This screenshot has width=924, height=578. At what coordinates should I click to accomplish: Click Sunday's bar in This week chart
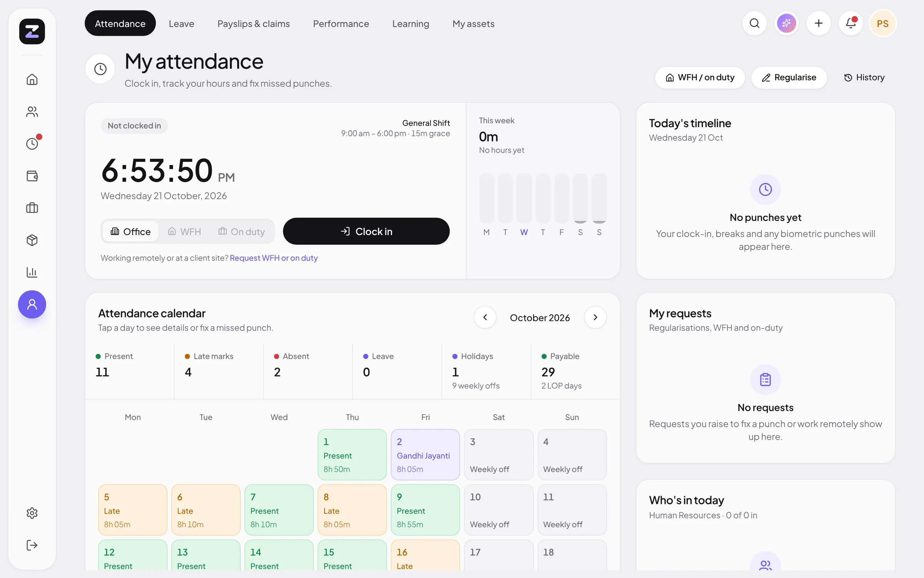pos(599,198)
